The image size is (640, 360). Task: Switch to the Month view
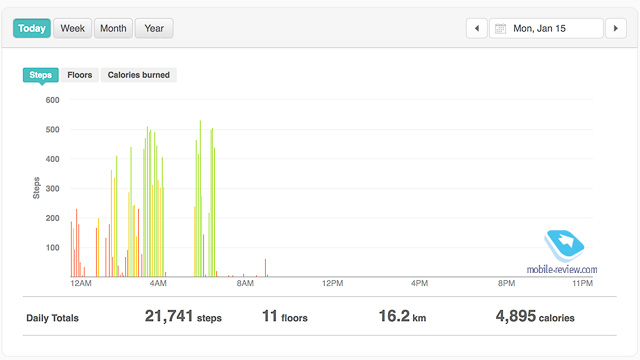[x=113, y=28]
